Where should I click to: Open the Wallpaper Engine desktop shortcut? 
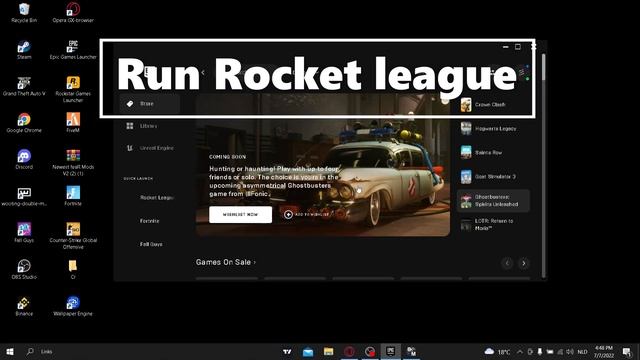tap(73, 307)
